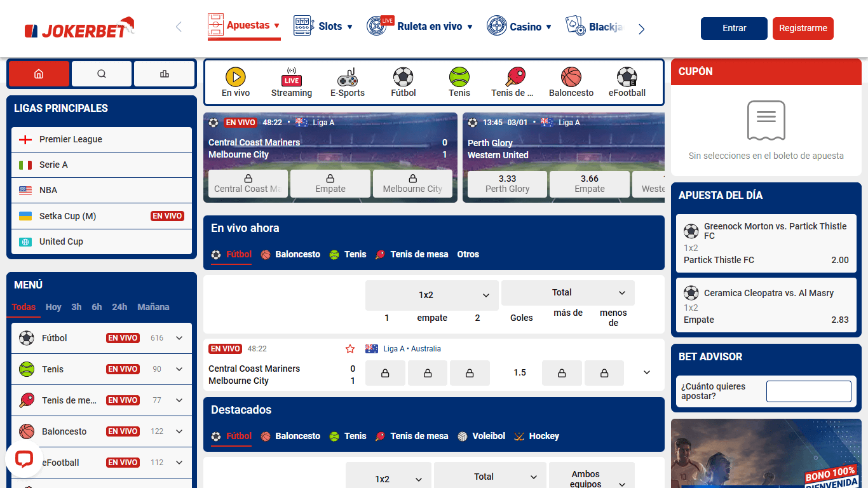Select the Fútbol ball icon in sports bar
The width and height of the screenshot is (868, 488).
click(403, 77)
